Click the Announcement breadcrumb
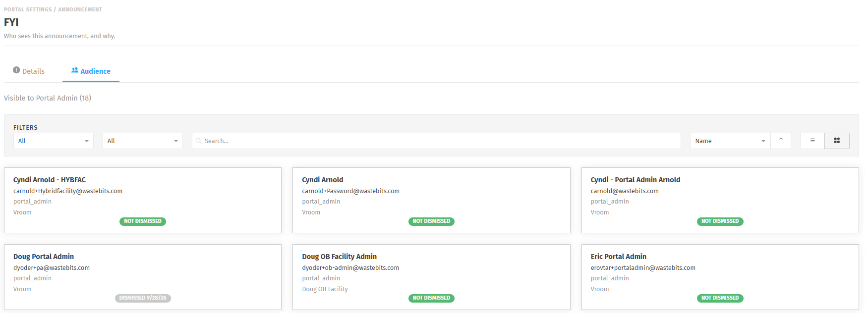868x313 pixels. (x=80, y=9)
